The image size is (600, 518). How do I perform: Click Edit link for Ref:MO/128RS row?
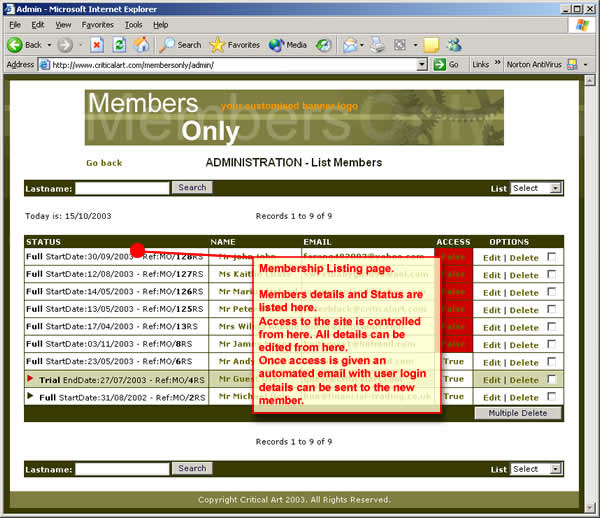(x=492, y=258)
